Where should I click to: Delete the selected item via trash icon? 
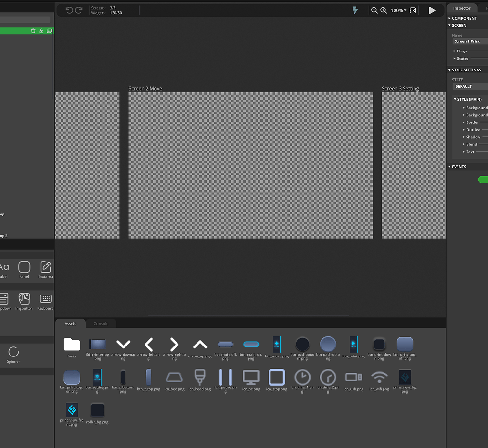point(33,31)
